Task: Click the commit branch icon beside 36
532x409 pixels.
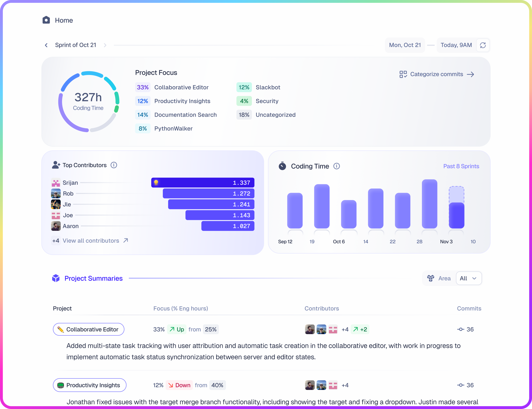Action: pos(461,329)
